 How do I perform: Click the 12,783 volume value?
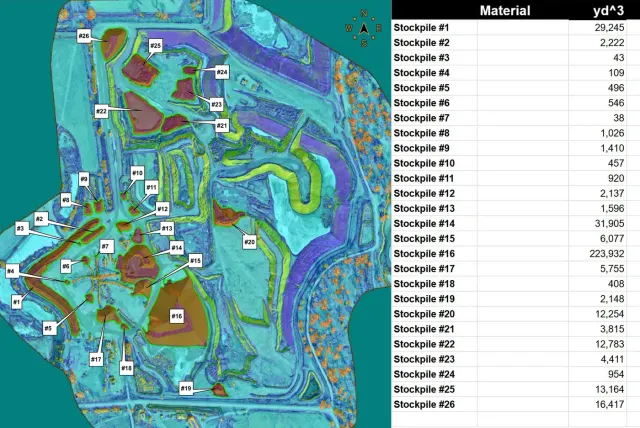pyautogui.click(x=609, y=344)
